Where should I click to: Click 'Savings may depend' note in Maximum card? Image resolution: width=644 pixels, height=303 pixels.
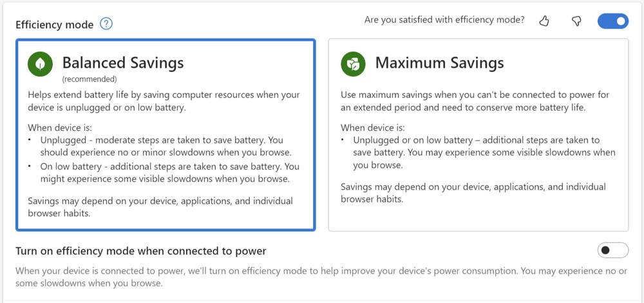pos(473,193)
